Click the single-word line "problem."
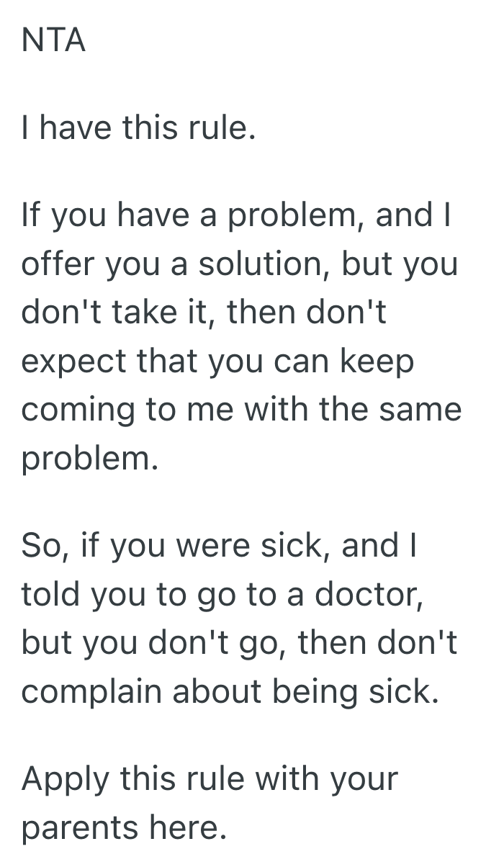The width and height of the screenshot is (504, 867). 89,457
